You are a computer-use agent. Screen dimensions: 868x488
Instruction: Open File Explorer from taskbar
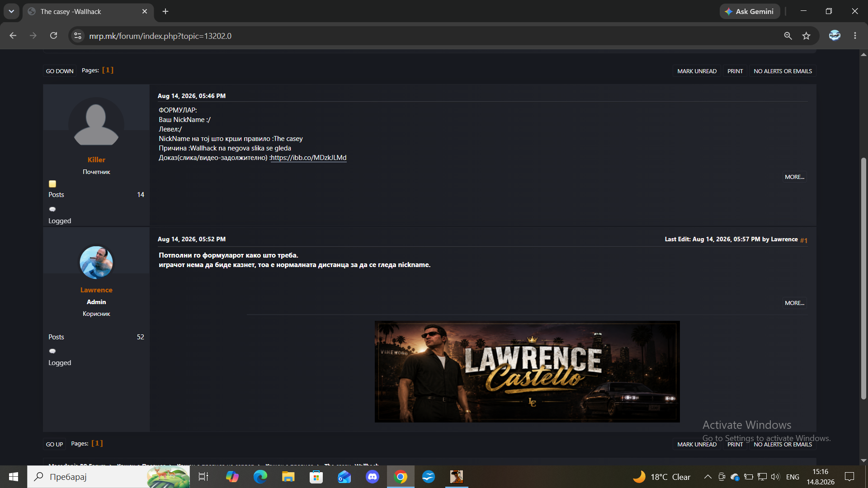point(288,477)
